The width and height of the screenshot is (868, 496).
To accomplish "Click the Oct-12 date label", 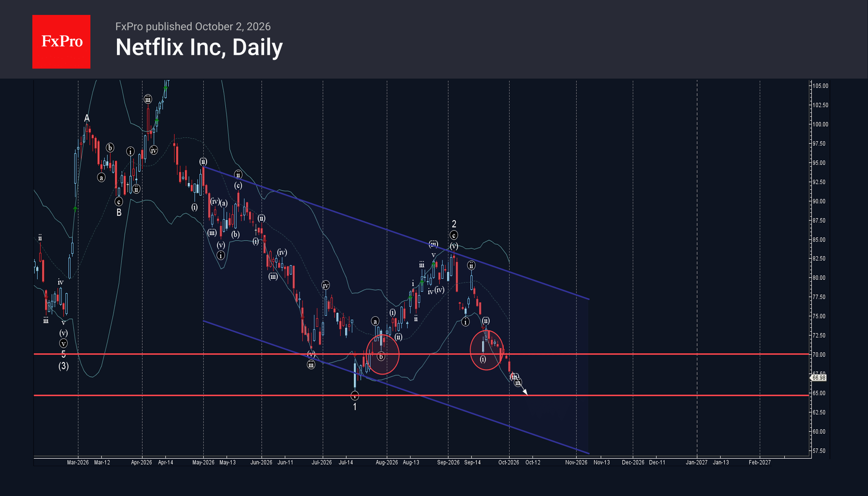I will point(533,462).
